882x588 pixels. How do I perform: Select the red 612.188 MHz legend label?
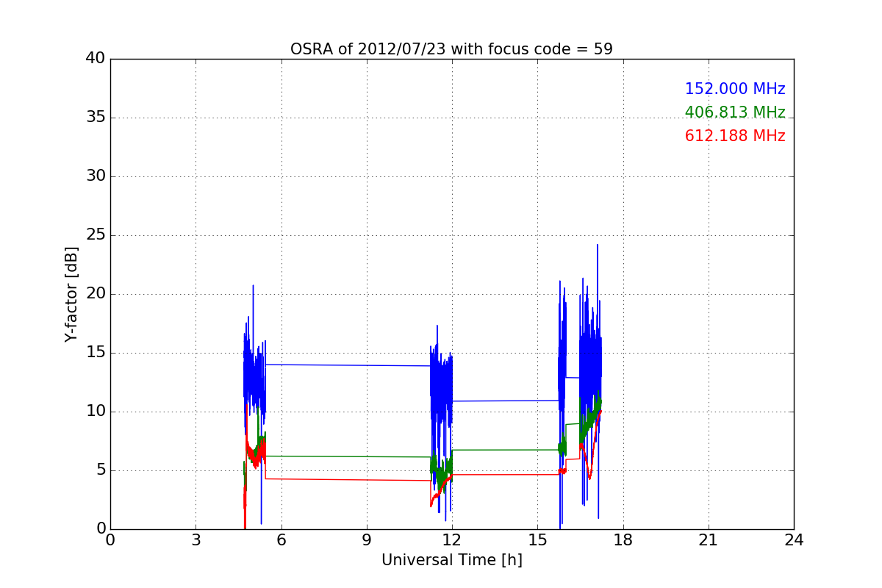pos(735,136)
